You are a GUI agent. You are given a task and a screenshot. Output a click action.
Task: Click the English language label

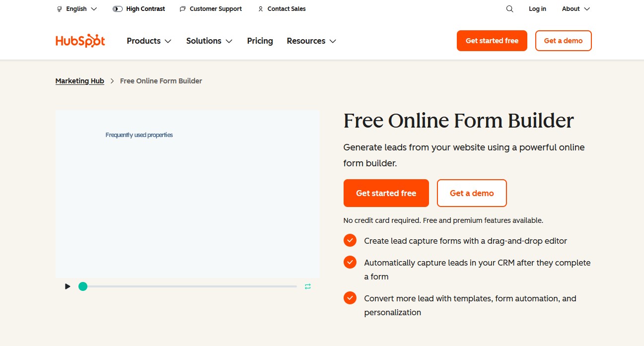(x=76, y=9)
